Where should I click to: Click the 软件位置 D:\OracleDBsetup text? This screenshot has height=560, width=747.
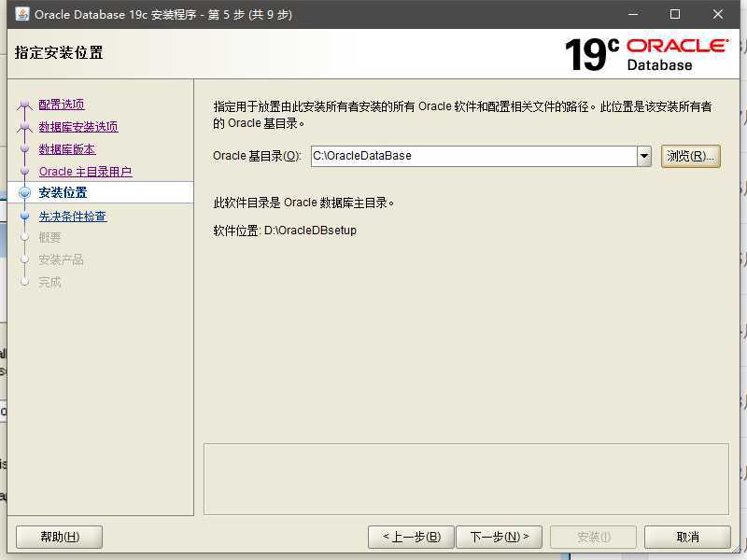[x=285, y=231]
